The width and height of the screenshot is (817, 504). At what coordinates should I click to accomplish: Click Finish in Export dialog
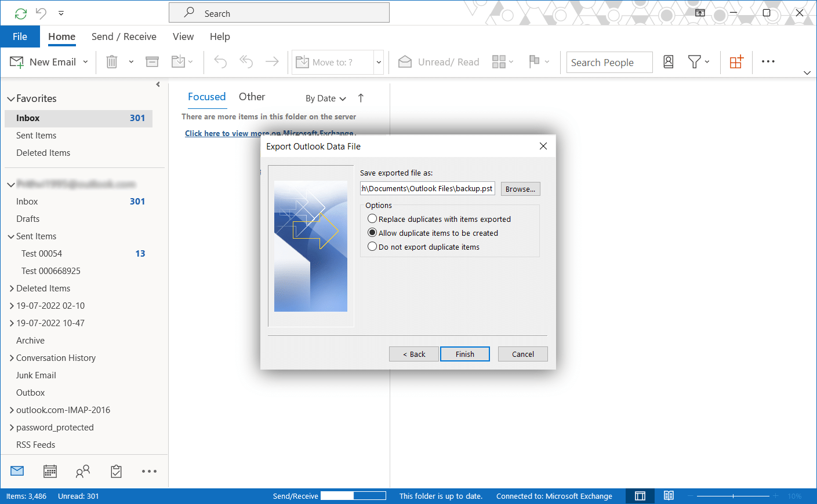pyautogui.click(x=465, y=354)
